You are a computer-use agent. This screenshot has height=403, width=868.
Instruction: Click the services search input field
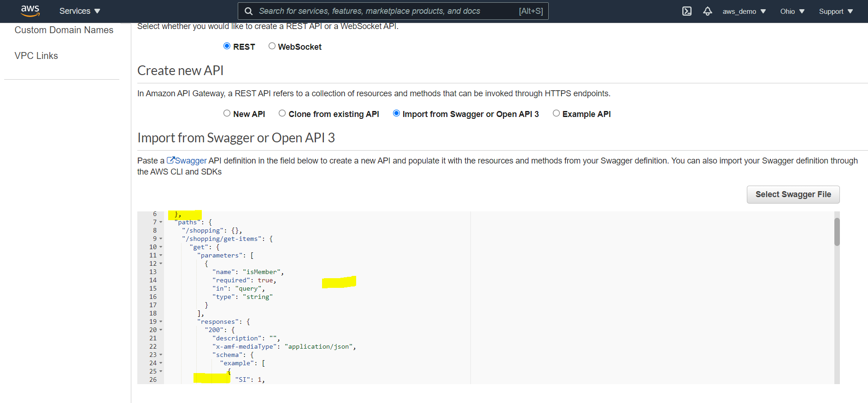pos(393,11)
